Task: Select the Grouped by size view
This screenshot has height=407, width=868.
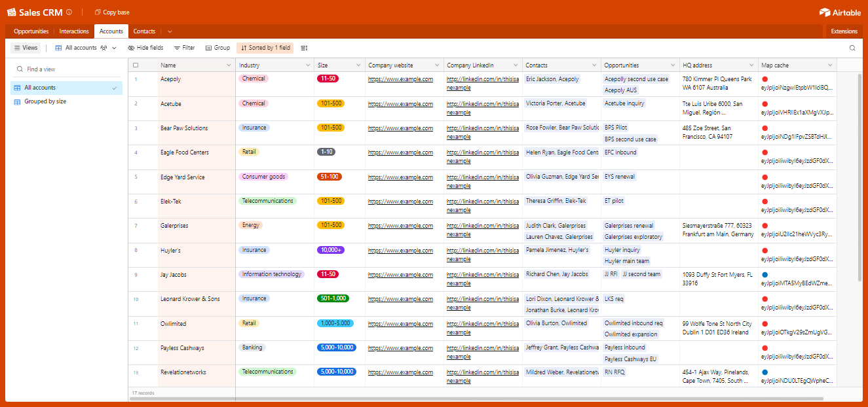Action: click(66, 101)
